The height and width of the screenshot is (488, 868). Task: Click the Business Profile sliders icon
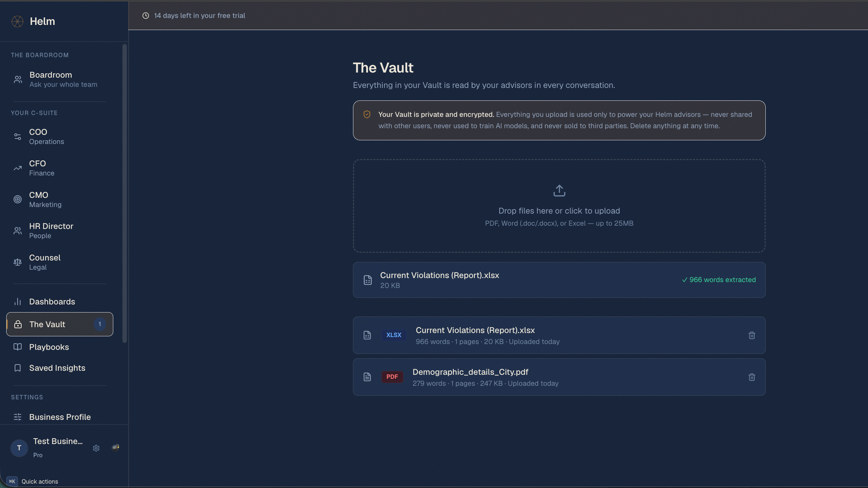pyautogui.click(x=18, y=417)
